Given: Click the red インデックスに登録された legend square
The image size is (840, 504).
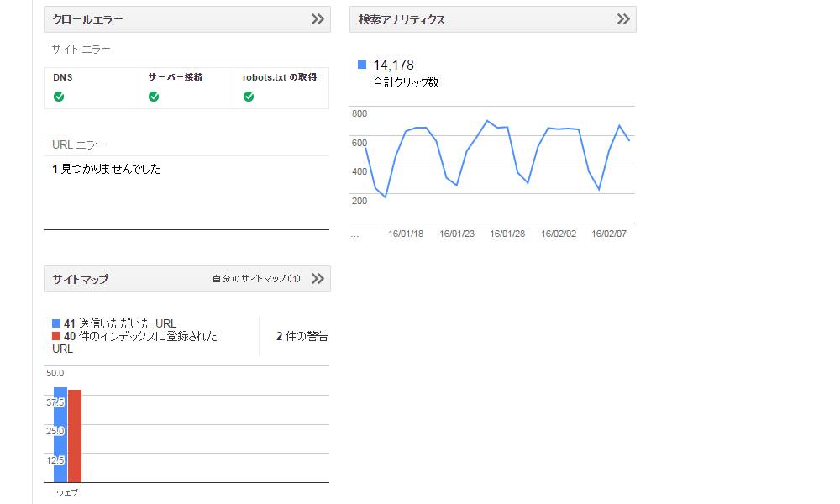Looking at the screenshot, I should [x=56, y=336].
